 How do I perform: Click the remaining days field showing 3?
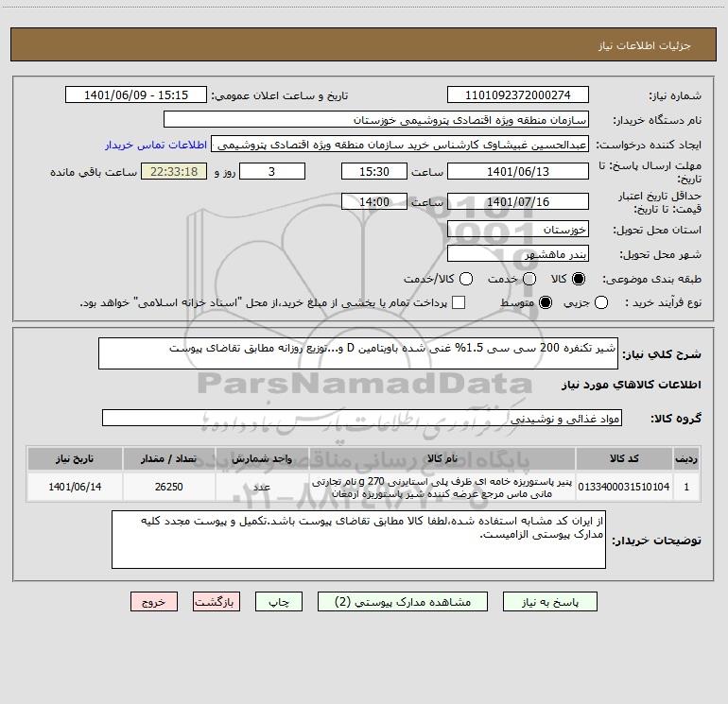[x=272, y=171]
